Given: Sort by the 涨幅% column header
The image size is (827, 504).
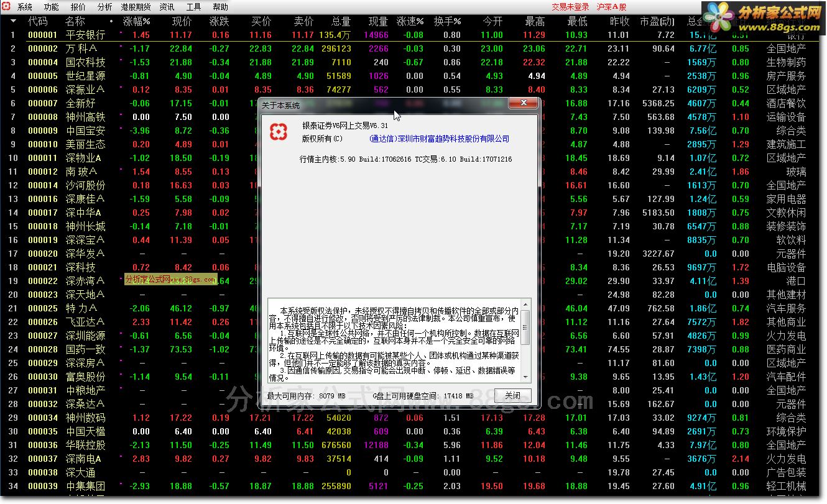Looking at the screenshot, I should coord(136,21).
